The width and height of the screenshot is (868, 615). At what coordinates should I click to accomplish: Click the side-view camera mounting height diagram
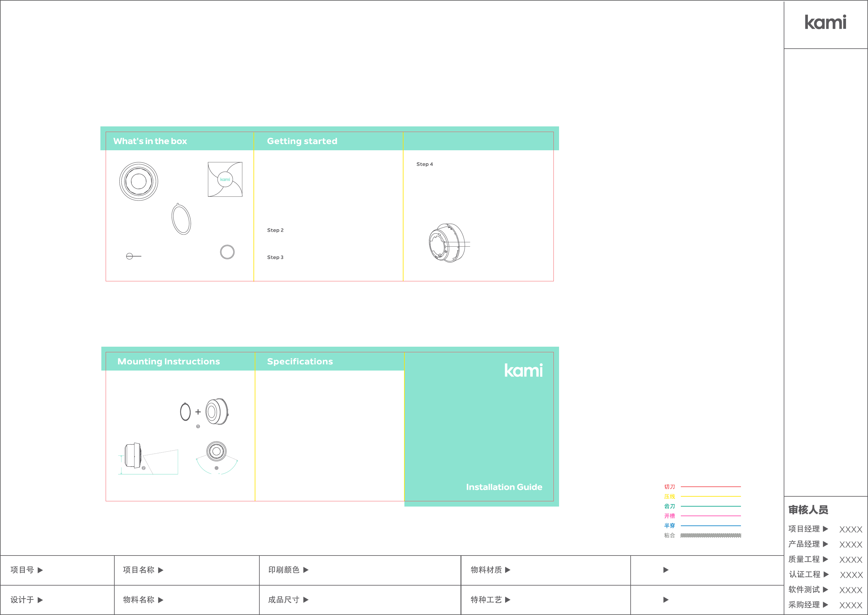tap(148, 459)
